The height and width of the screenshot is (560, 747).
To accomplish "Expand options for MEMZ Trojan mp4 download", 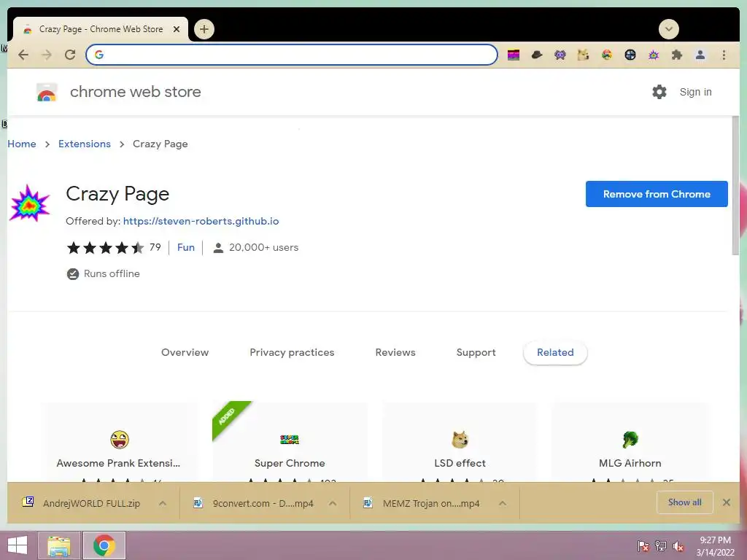I will point(503,503).
